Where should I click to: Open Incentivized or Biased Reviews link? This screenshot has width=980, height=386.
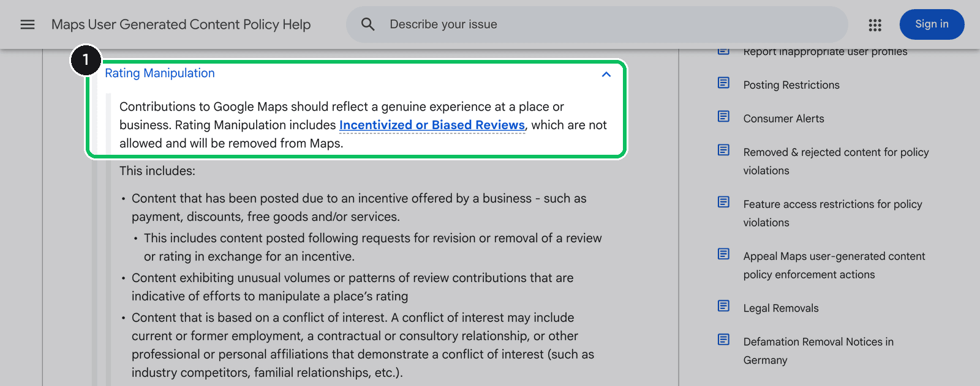tap(432, 125)
